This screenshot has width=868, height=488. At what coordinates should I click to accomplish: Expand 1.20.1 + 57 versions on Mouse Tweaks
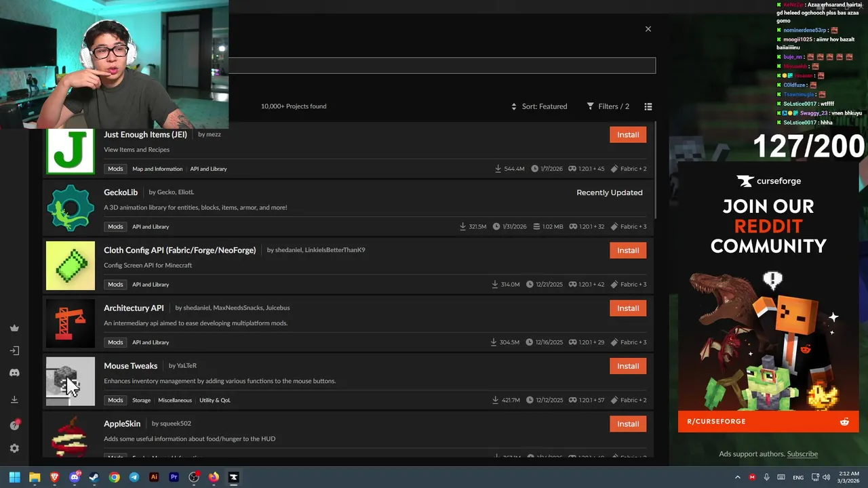pos(587,400)
